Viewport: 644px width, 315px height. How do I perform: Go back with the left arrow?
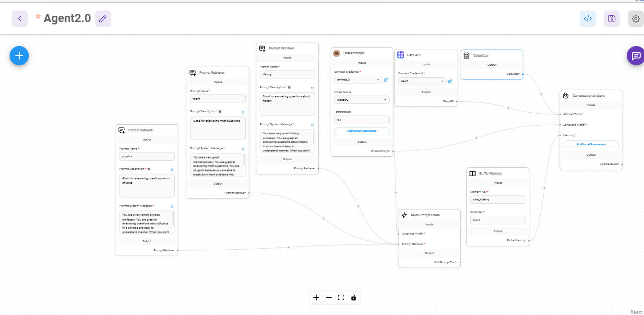[20, 18]
